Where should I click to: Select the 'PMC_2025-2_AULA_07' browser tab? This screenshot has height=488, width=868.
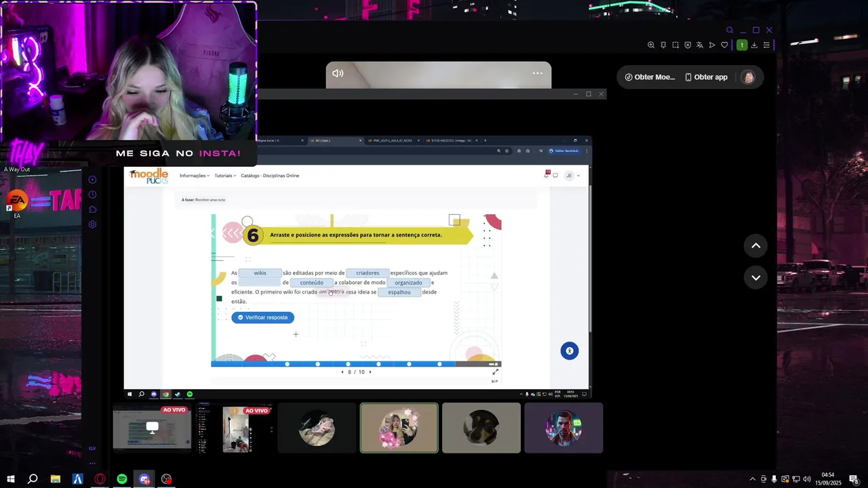click(x=394, y=140)
